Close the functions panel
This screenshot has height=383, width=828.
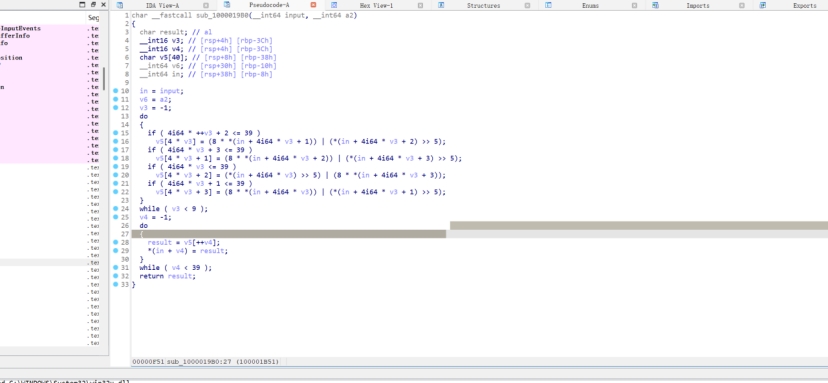(103, 4)
